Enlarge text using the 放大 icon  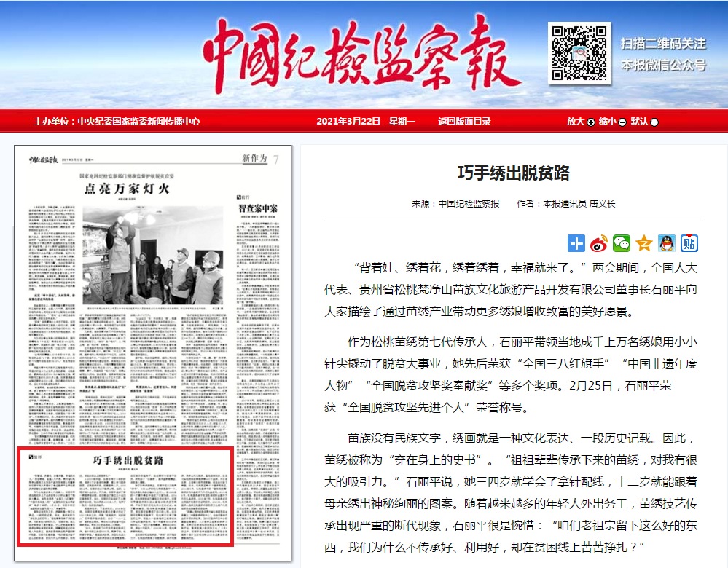click(583, 122)
